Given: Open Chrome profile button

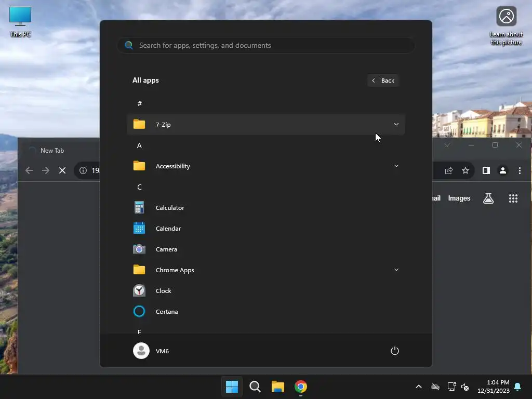Looking at the screenshot, I should pyautogui.click(x=503, y=170).
